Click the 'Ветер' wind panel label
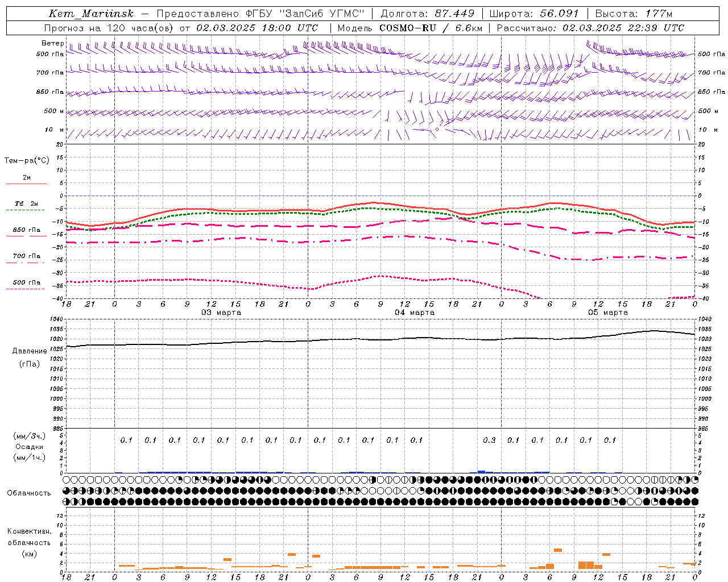 click(x=52, y=43)
